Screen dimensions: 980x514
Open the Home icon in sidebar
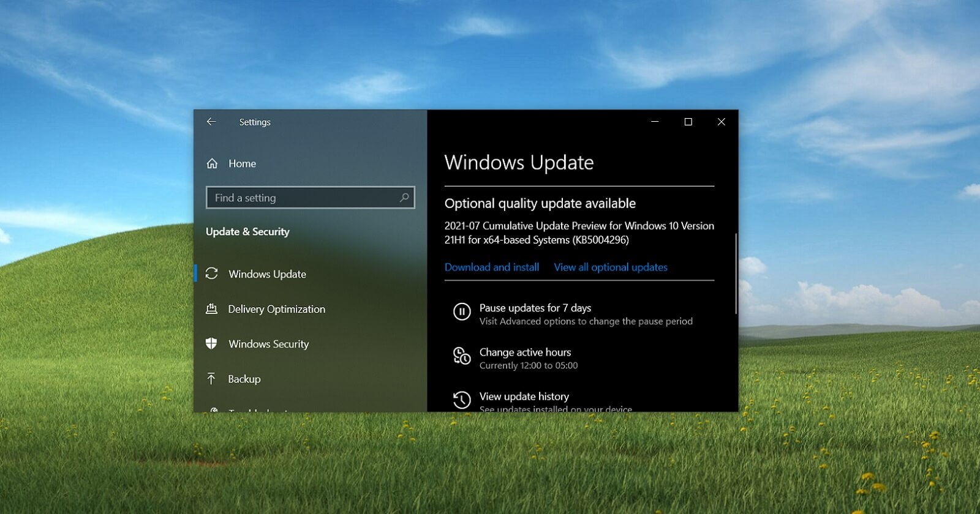click(x=212, y=163)
